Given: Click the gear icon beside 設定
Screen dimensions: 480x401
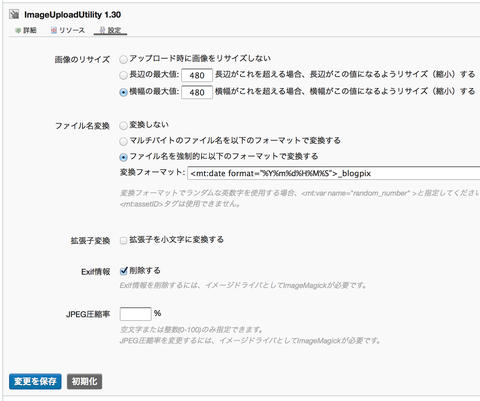Looking at the screenshot, I should [103, 30].
